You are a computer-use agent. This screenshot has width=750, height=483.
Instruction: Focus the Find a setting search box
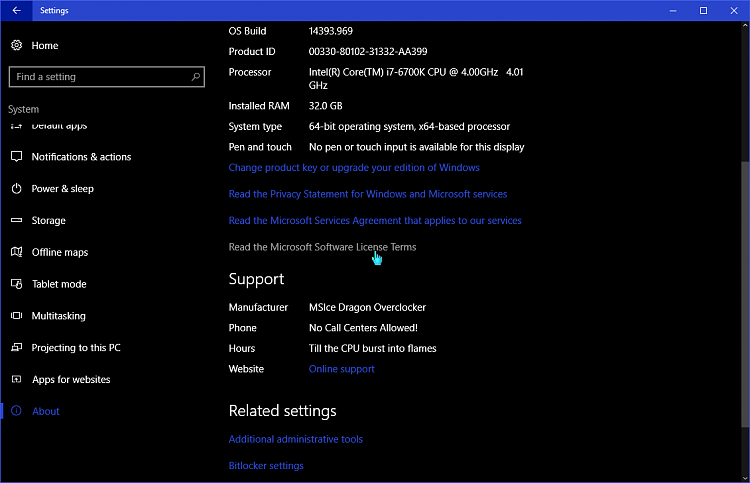[107, 77]
